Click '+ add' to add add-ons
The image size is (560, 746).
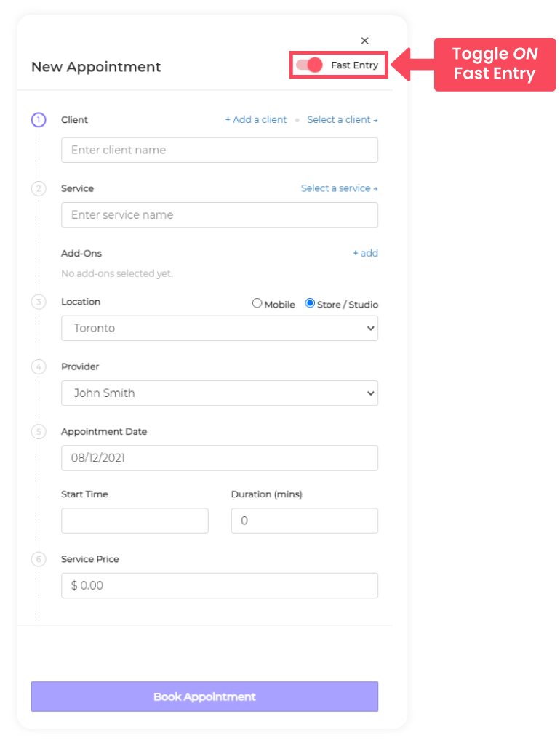click(x=365, y=253)
